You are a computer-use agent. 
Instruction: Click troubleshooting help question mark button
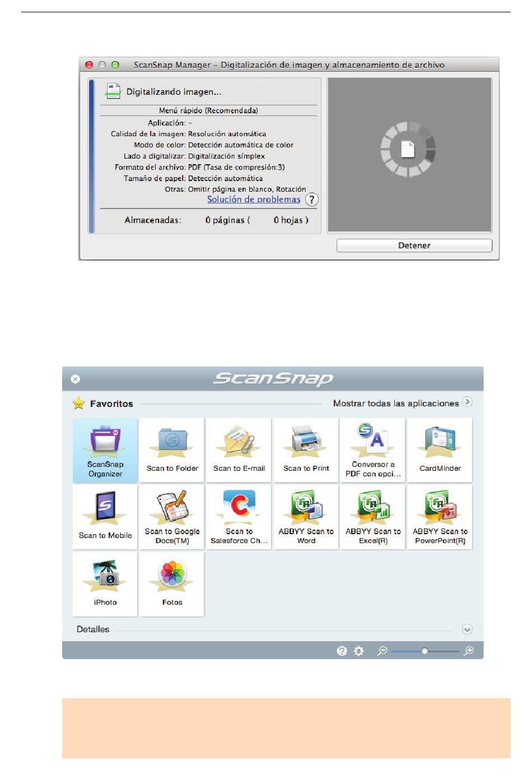tap(311, 200)
